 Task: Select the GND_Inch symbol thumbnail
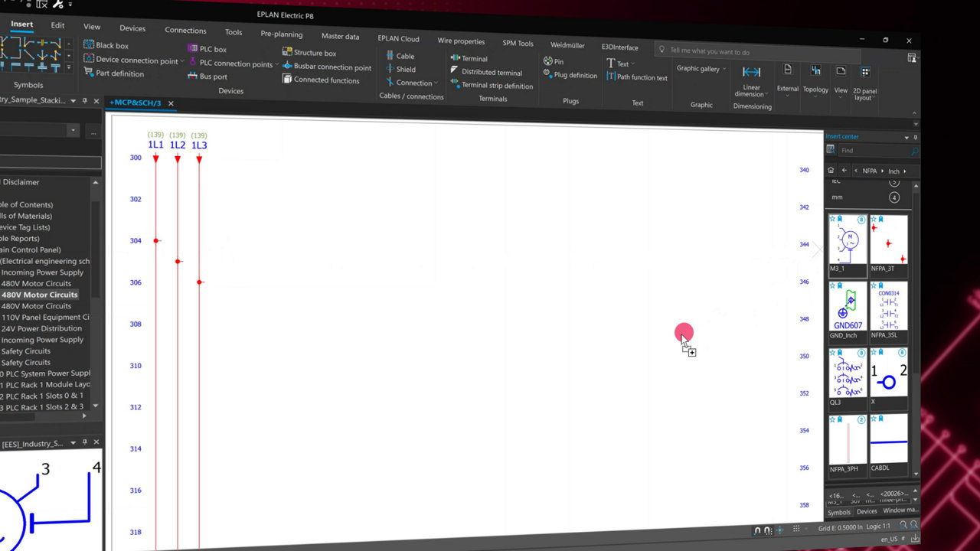848,308
